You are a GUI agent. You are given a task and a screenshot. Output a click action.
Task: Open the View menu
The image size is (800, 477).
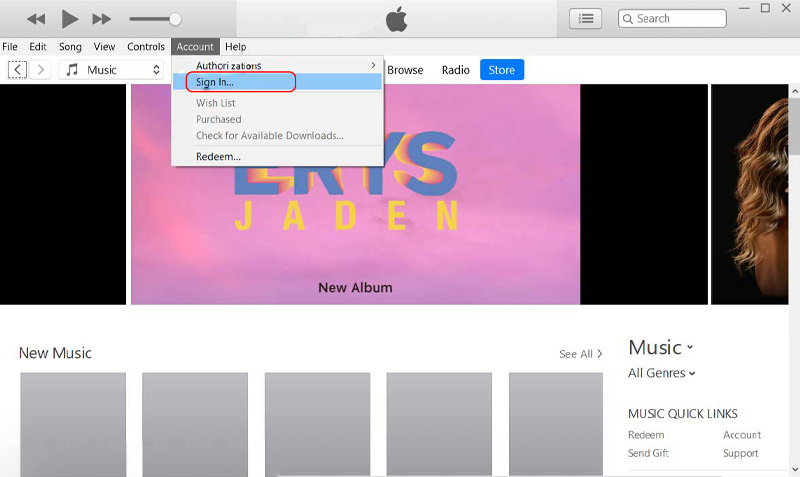pos(104,46)
